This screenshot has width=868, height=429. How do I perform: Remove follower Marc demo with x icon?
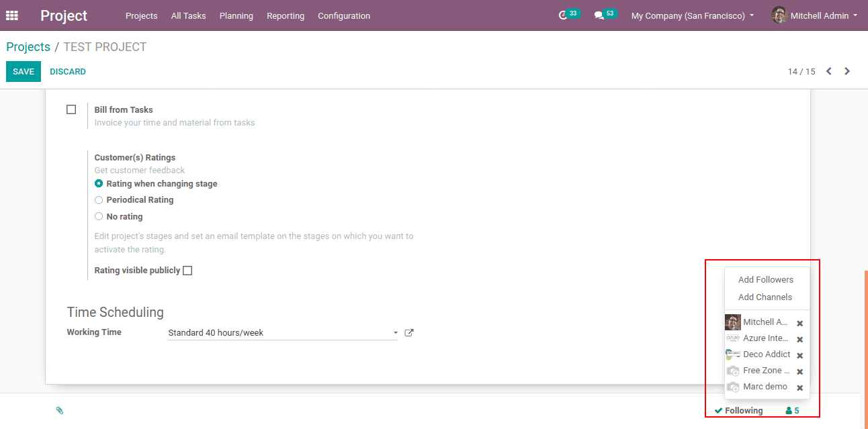pyautogui.click(x=799, y=387)
